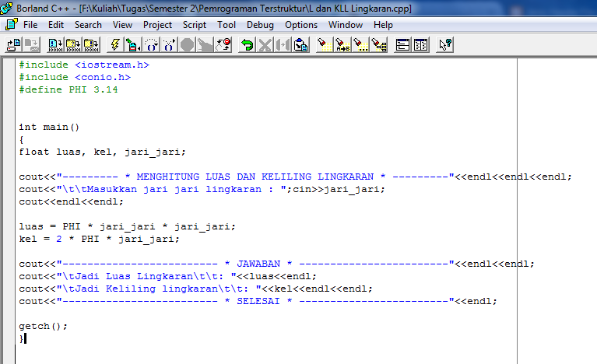Click the gray octagon pause program icon
Viewport: 597px width, 364px height.
pyautogui.click(x=187, y=45)
